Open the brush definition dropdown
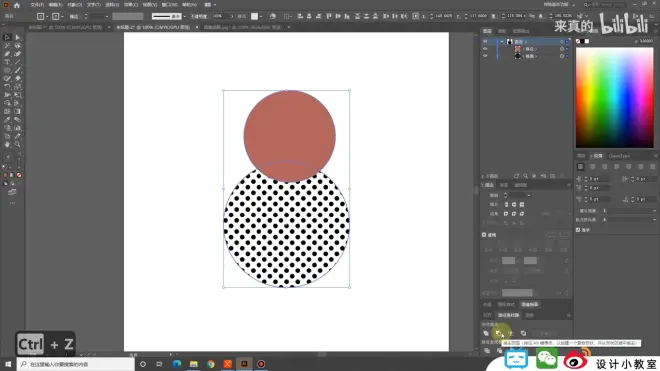660x371 pixels. click(184, 16)
